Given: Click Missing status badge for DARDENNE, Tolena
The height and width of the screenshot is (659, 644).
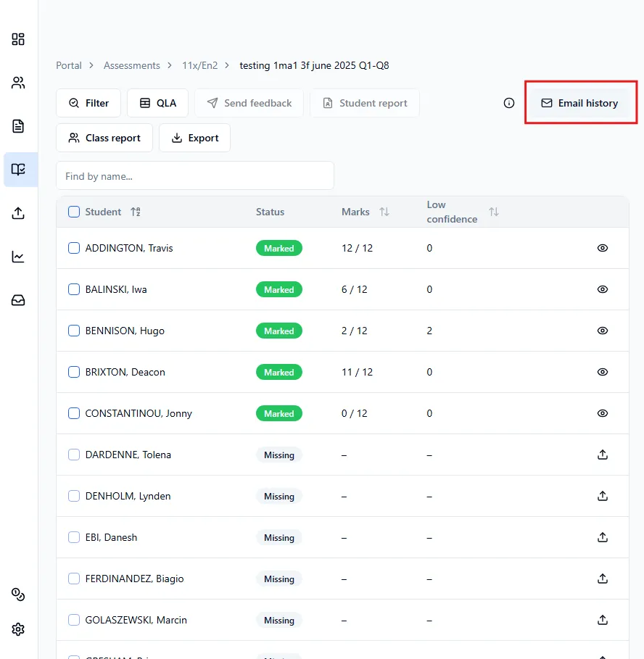Looking at the screenshot, I should tap(279, 455).
